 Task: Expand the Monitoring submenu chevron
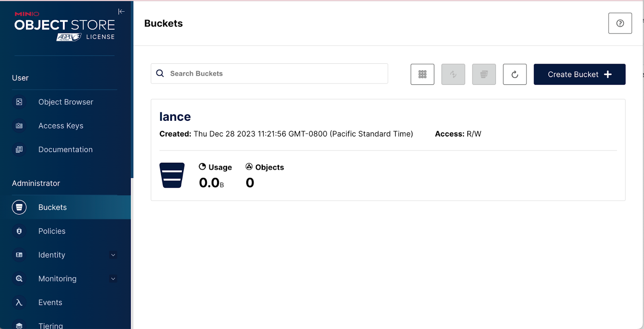point(113,279)
